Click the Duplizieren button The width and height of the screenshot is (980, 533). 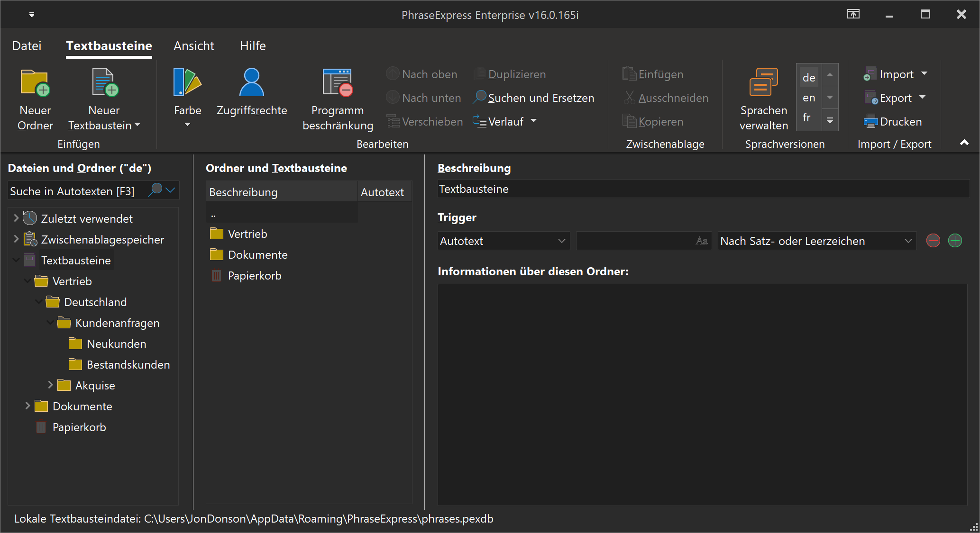coord(510,74)
